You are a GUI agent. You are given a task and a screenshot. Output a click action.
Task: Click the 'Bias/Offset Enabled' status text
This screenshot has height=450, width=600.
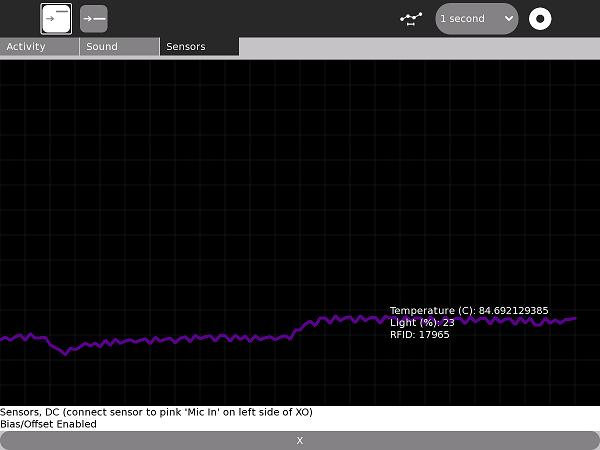click(x=48, y=424)
